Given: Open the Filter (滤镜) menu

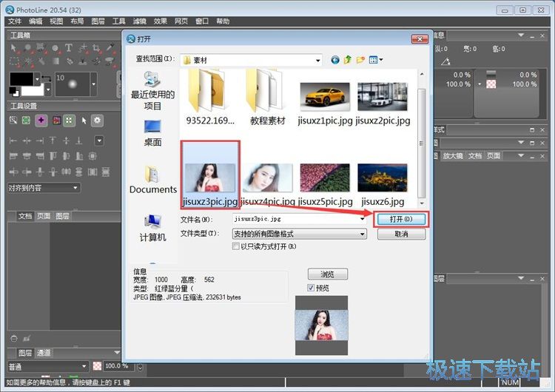Looking at the screenshot, I should tap(139, 21).
